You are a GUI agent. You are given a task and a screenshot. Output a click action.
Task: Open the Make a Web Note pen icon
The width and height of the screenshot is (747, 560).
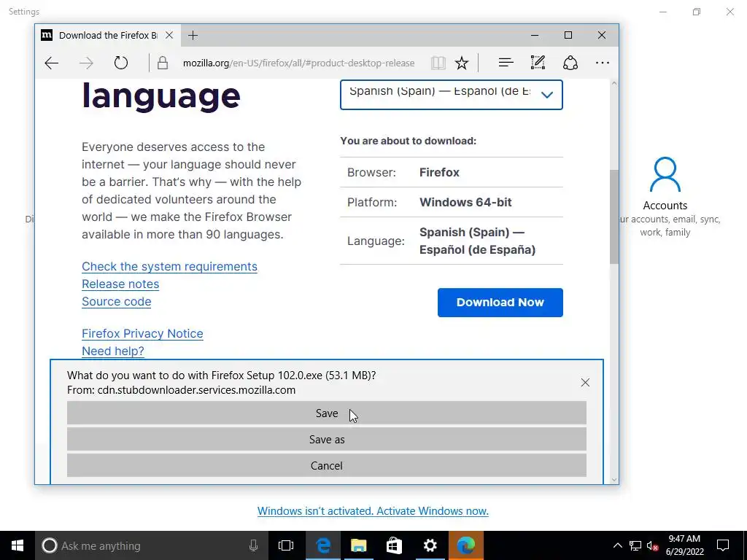tap(538, 63)
